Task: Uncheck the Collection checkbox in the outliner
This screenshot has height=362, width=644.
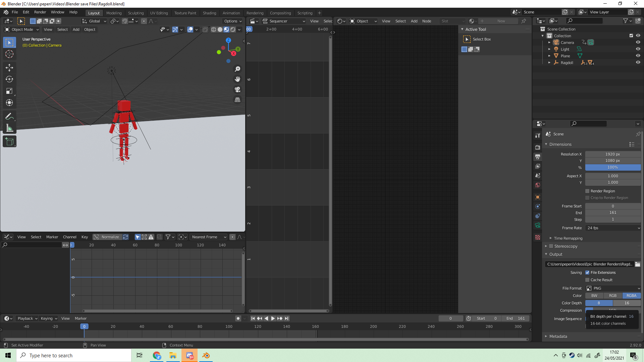Action: [x=631, y=36]
